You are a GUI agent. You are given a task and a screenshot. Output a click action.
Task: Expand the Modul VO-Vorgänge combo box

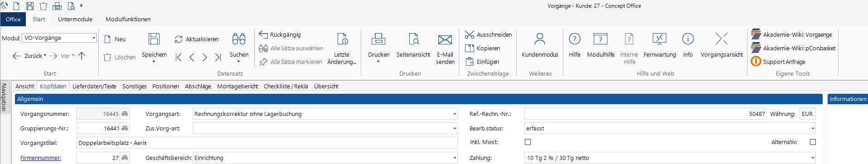point(94,38)
